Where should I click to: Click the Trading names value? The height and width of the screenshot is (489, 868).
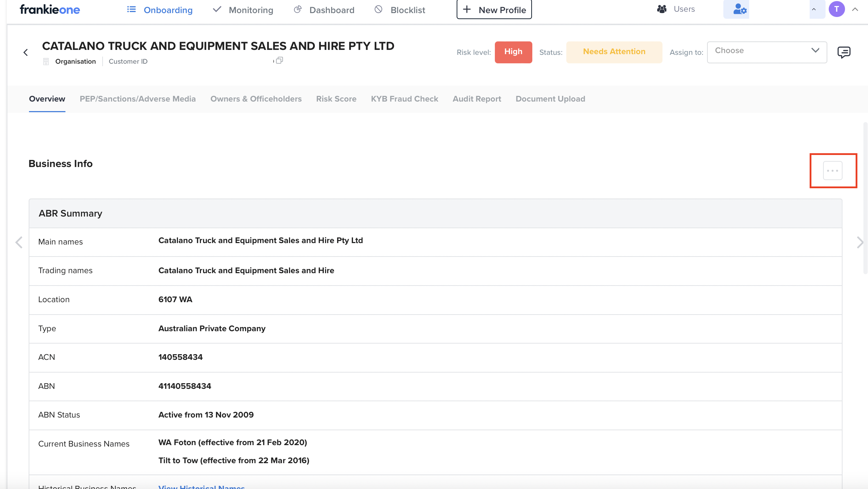tap(246, 271)
